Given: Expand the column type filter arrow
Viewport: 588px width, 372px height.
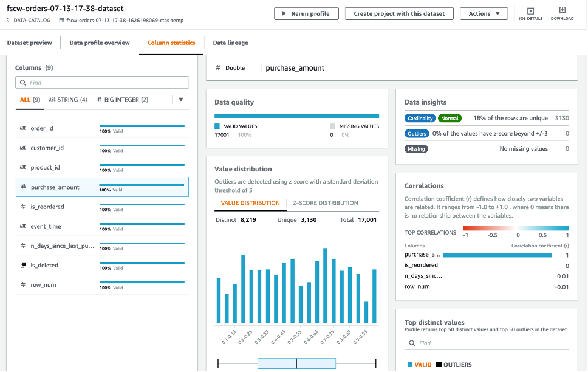Looking at the screenshot, I should click(x=180, y=99).
